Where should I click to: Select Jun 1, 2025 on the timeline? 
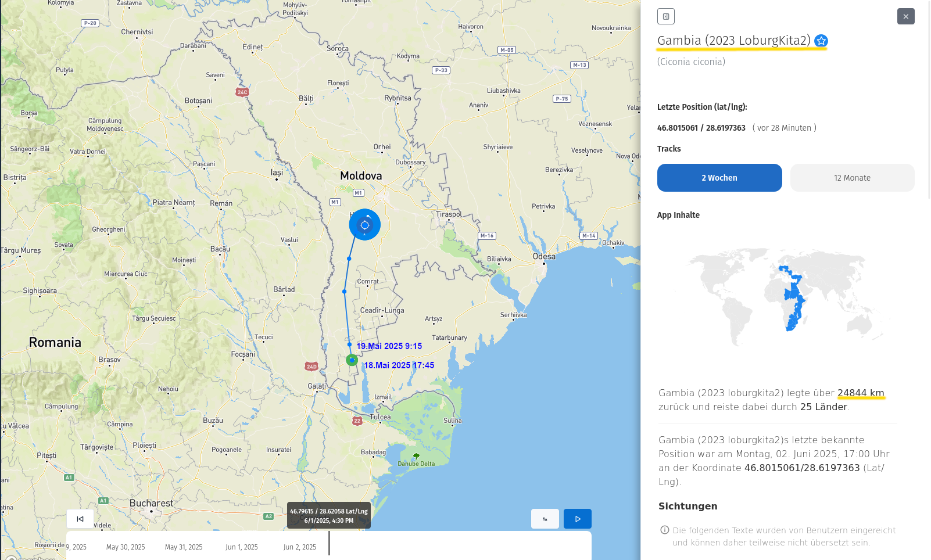point(242,547)
